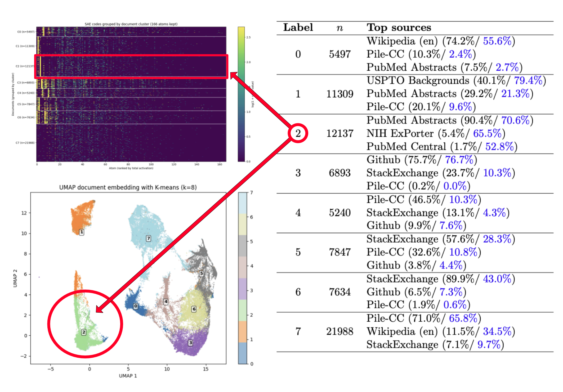The width and height of the screenshot is (563, 392).
Task: Click the 'StackExchange (23.7%/ 10.3%)' source line
Action: click(441, 173)
